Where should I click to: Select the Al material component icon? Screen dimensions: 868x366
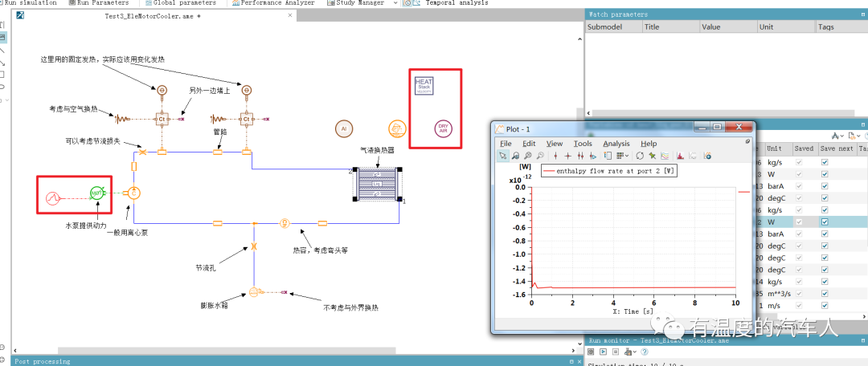coord(343,128)
